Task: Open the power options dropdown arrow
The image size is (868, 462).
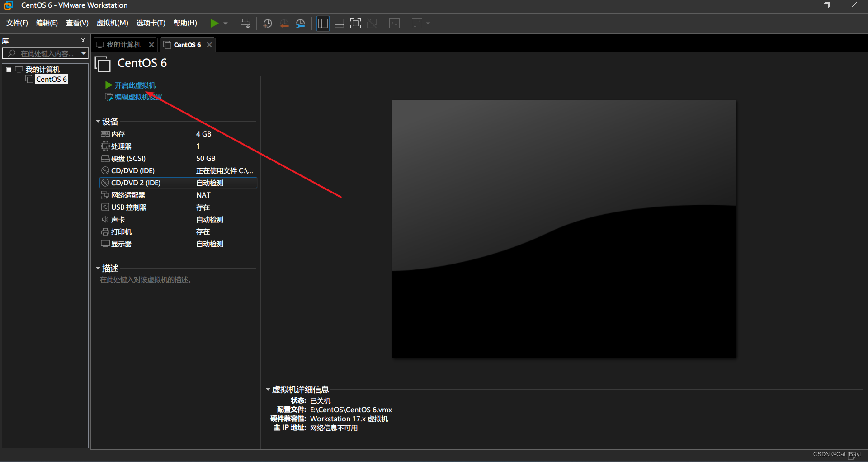Action: click(226, 24)
